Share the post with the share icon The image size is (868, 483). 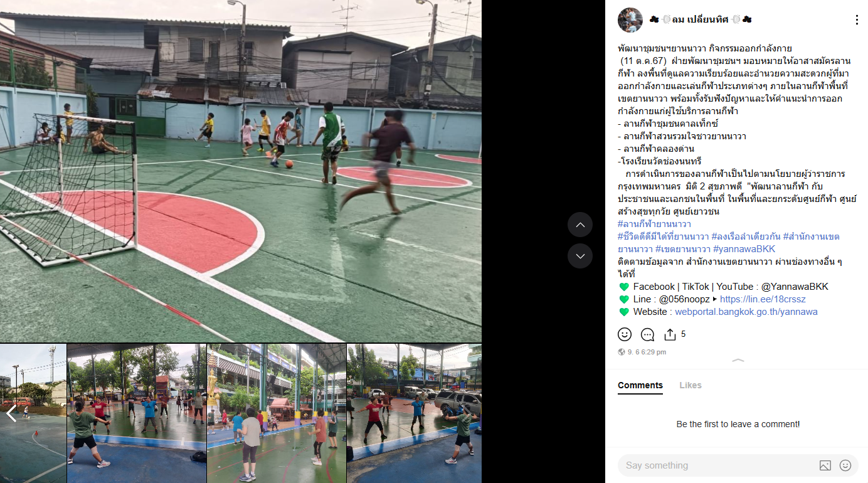[670, 334]
